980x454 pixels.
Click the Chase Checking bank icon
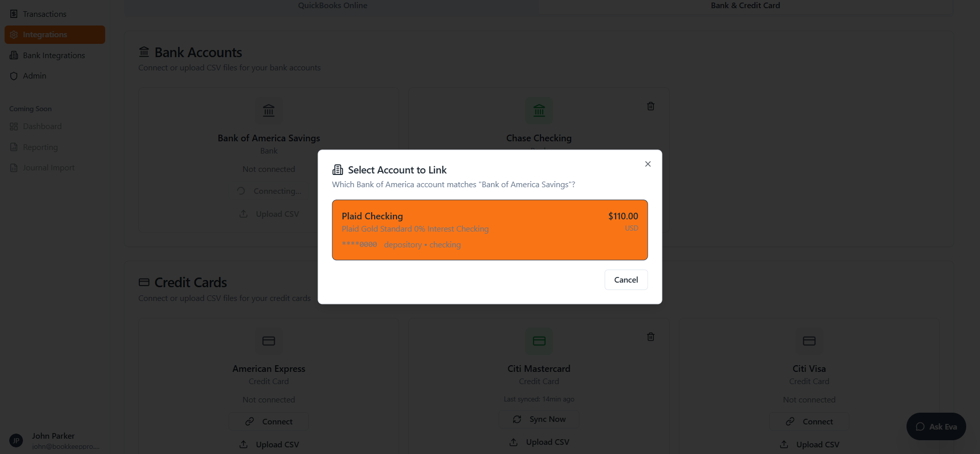tap(539, 110)
